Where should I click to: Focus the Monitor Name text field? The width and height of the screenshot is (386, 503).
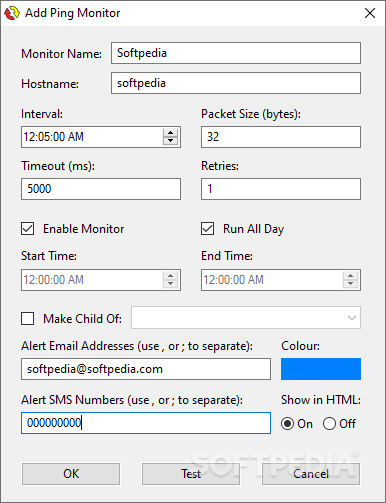[236, 53]
